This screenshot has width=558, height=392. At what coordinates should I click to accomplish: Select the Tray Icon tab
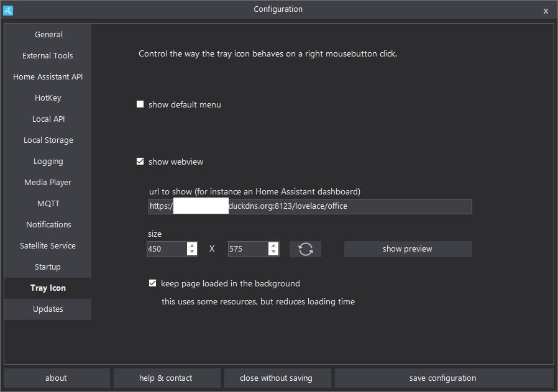tap(48, 288)
